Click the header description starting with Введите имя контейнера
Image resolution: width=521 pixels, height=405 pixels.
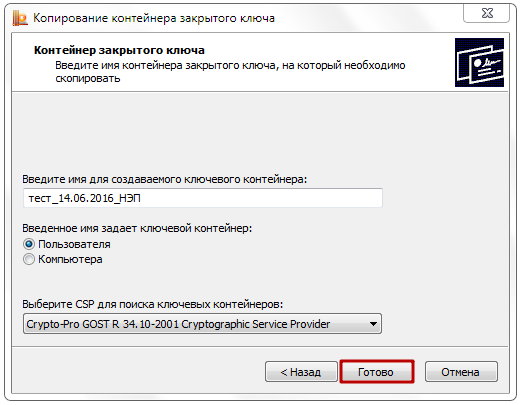[230, 72]
